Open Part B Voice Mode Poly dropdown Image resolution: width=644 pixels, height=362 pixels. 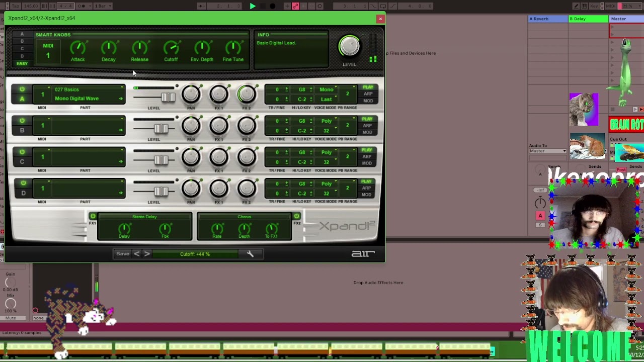(x=328, y=121)
